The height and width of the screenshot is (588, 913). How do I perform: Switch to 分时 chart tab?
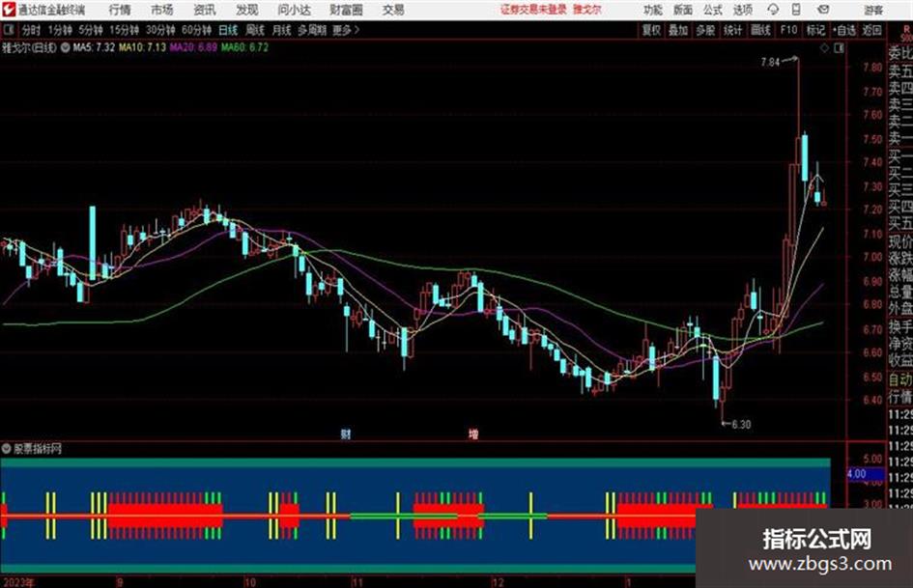click(32, 30)
